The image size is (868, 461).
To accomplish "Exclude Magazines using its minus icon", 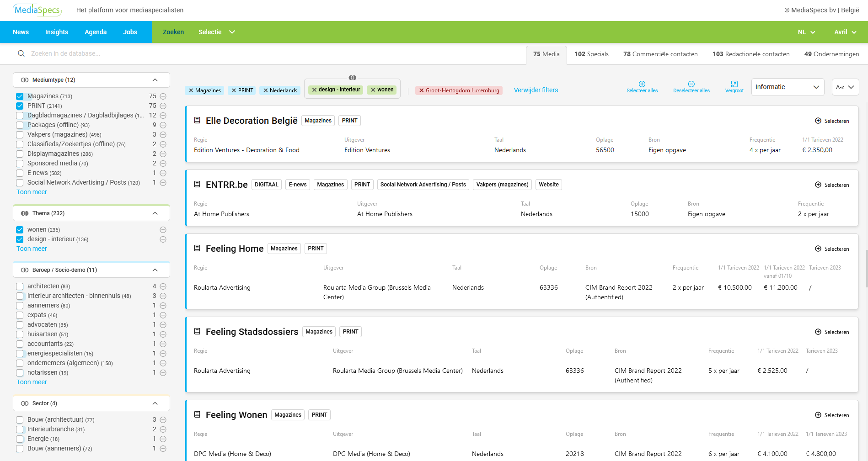I will (163, 96).
